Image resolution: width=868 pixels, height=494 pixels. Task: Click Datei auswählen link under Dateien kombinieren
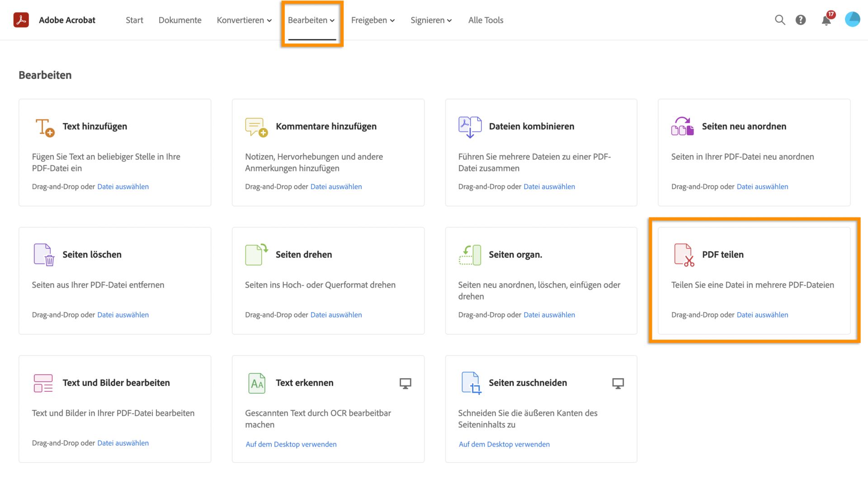549,186
